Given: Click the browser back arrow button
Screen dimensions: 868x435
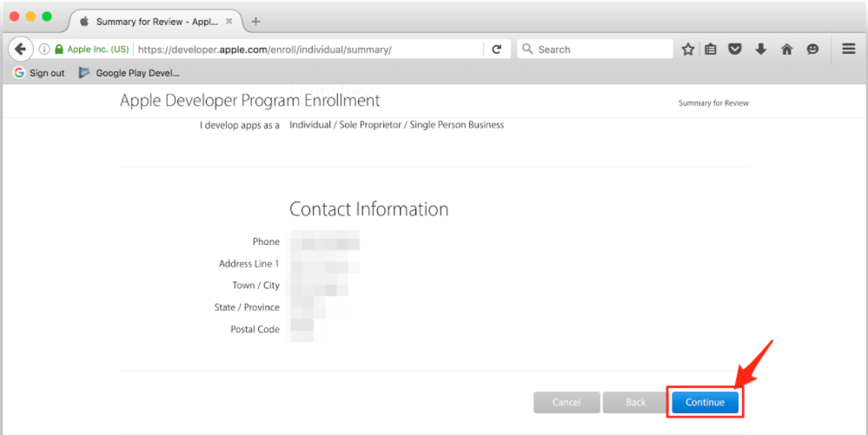Looking at the screenshot, I should 21,49.
